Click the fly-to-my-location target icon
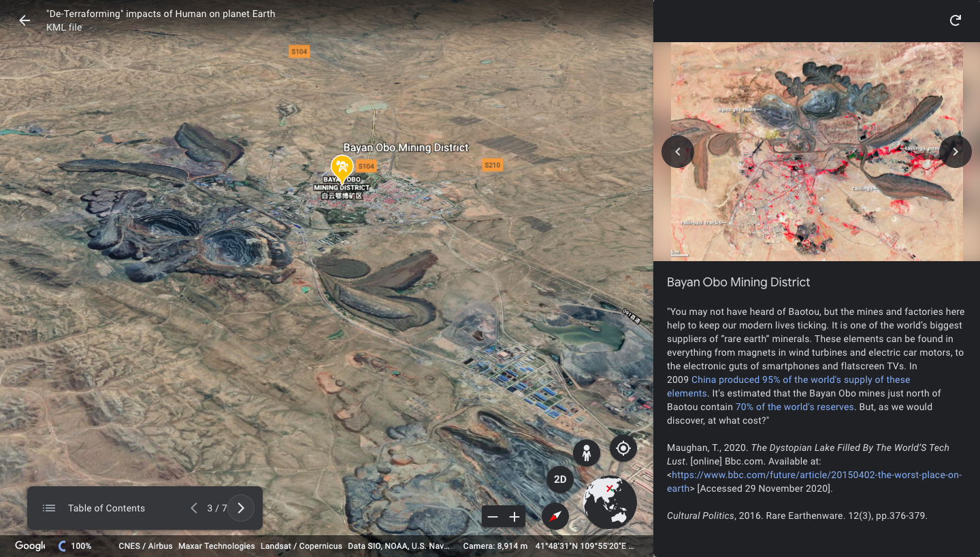This screenshot has width=980, height=557. (623, 448)
